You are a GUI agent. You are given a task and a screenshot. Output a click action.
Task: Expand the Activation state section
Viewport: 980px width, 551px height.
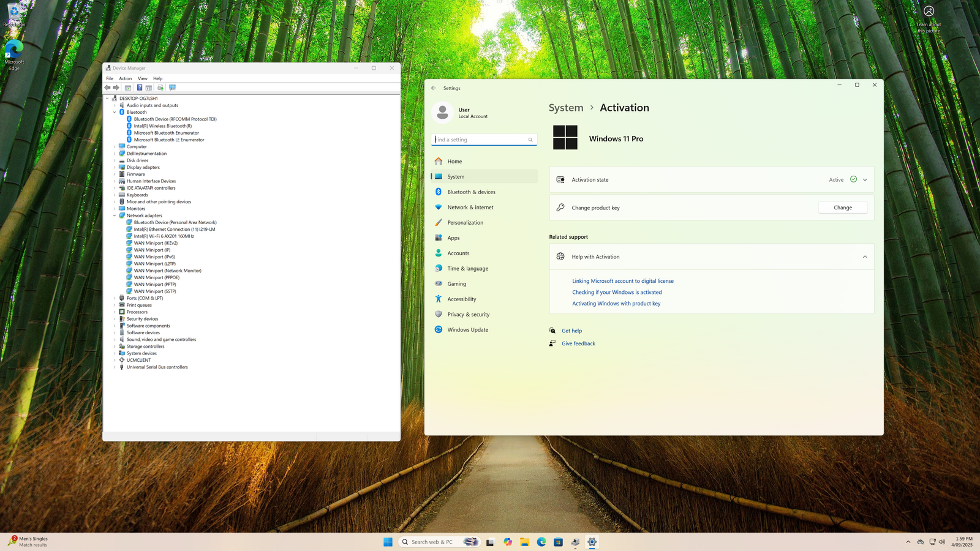[865, 180]
